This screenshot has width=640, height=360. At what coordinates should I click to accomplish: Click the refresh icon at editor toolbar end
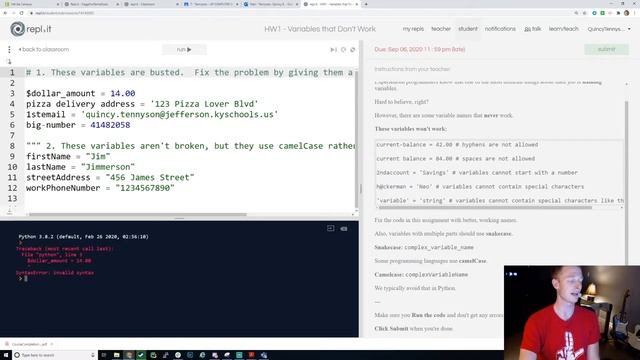click(353, 49)
